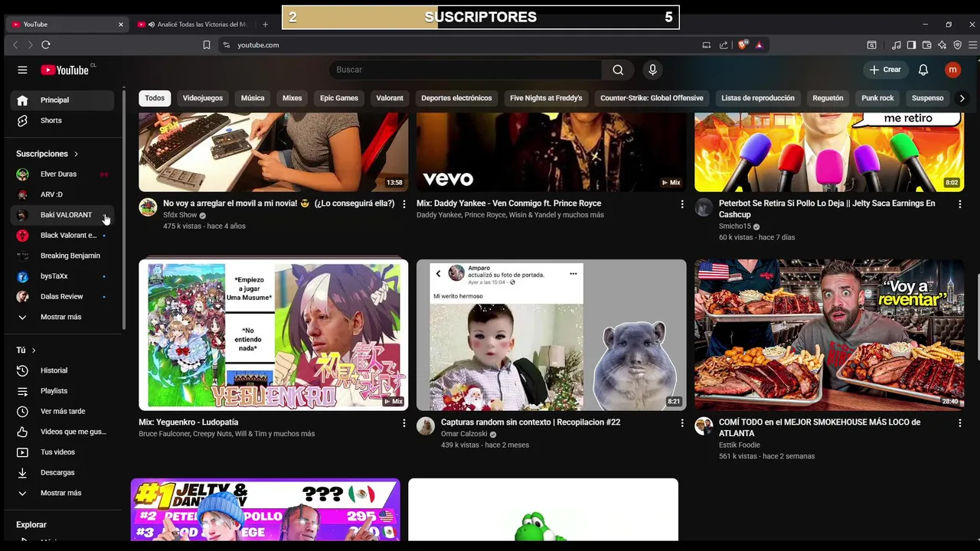Open Omar Calzoski channel link
The height and width of the screenshot is (551, 980).
464,434
